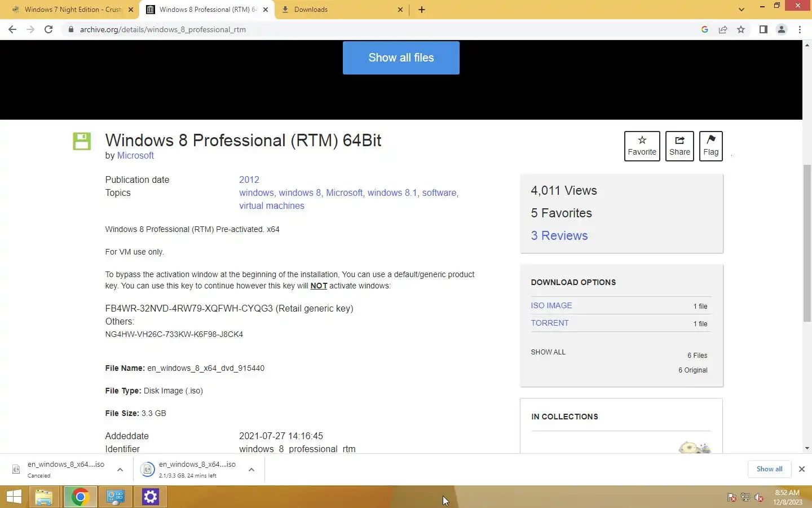Open the browser side panel icon
The width and height of the screenshot is (812, 508).
[x=763, y=29]
